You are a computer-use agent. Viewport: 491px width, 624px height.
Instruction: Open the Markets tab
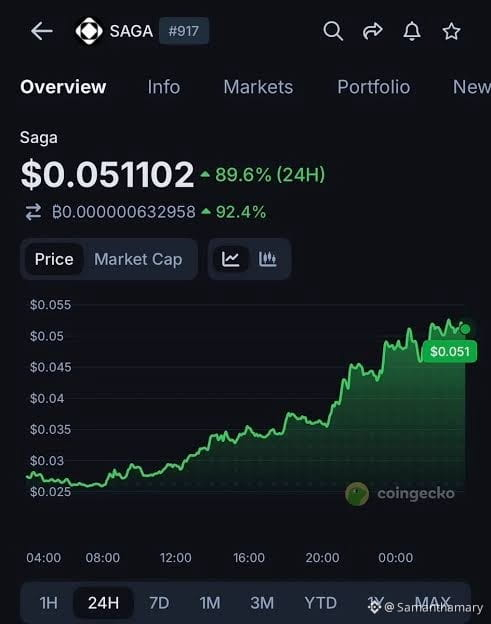coord(258,87)
